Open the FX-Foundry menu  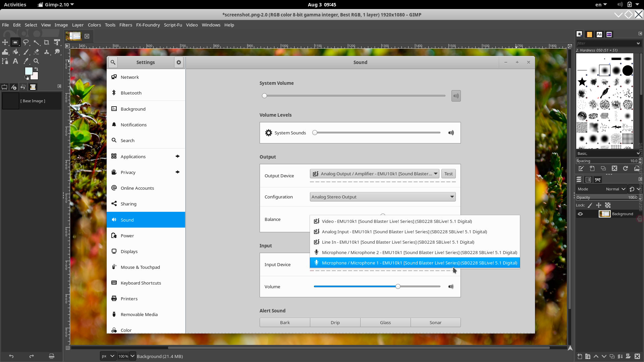pyautogui.click(x=148, y=25)
